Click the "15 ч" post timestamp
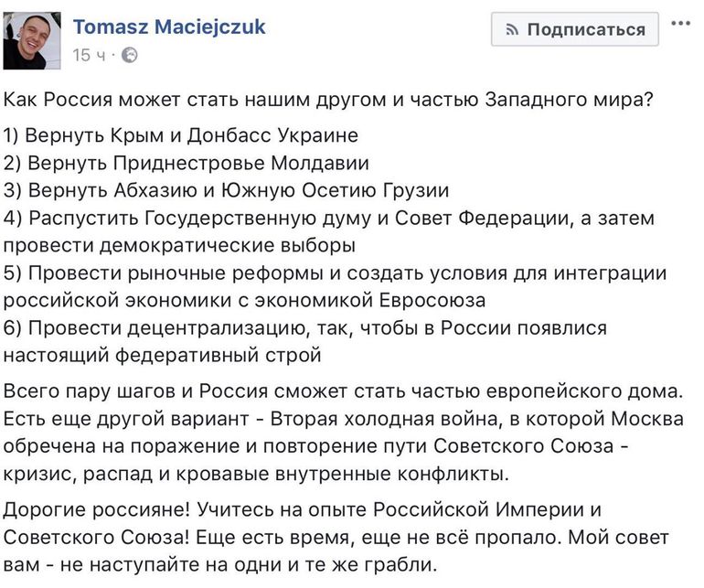704x588 pixels. [89, 56]
